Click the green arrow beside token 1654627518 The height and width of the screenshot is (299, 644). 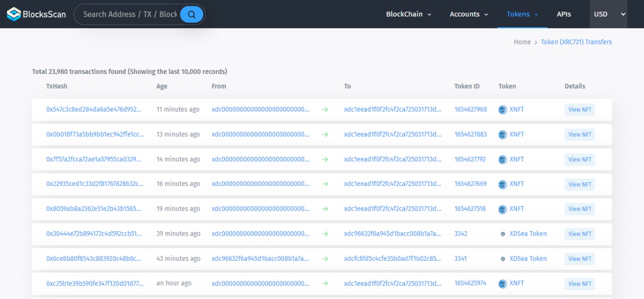pyautogui.click(x=325, y=209)
